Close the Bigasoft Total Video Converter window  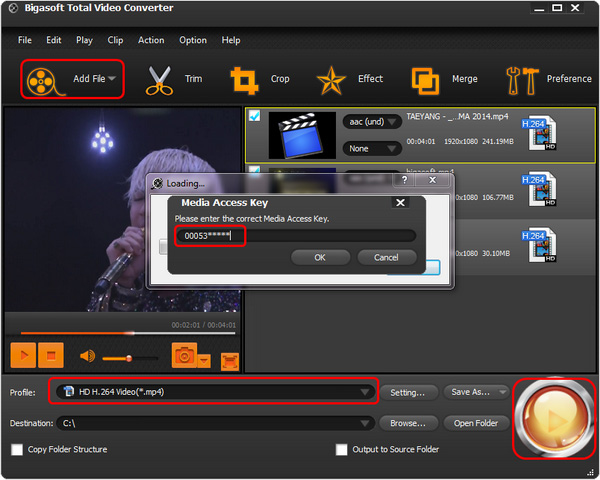pos(575,8)
